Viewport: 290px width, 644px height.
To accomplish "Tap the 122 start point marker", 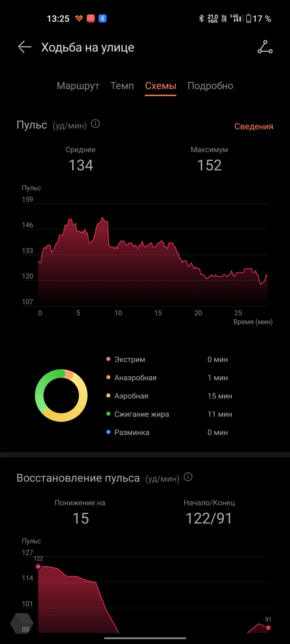I will pos(38,566).
